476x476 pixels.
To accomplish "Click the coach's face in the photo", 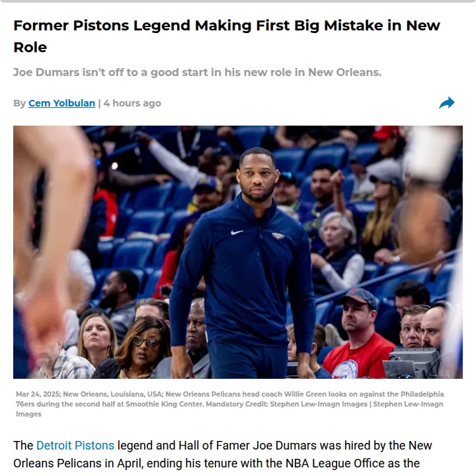I will (x=257, y=176).
